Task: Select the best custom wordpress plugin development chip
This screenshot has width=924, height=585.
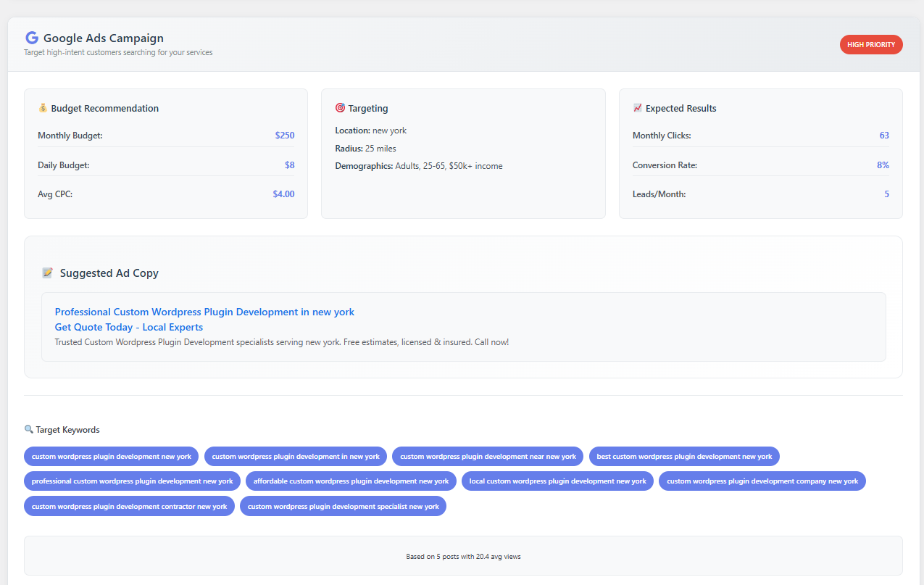Action: point(684,457)
